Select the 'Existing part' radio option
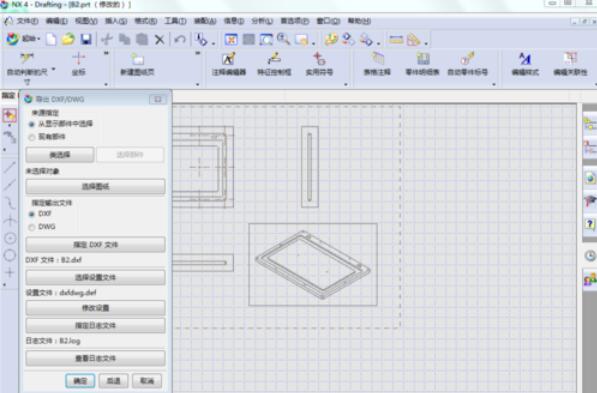 coord(32,137)
